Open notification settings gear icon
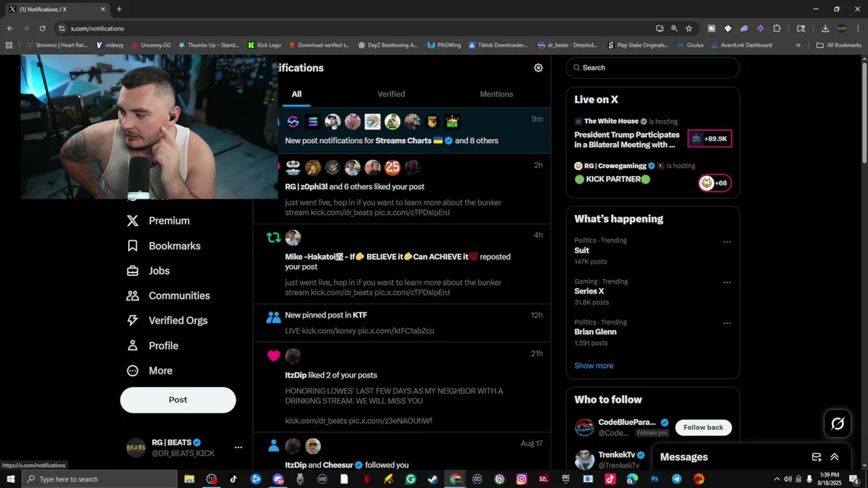Viewport: 868px width, 488px height. pos(538,68)
